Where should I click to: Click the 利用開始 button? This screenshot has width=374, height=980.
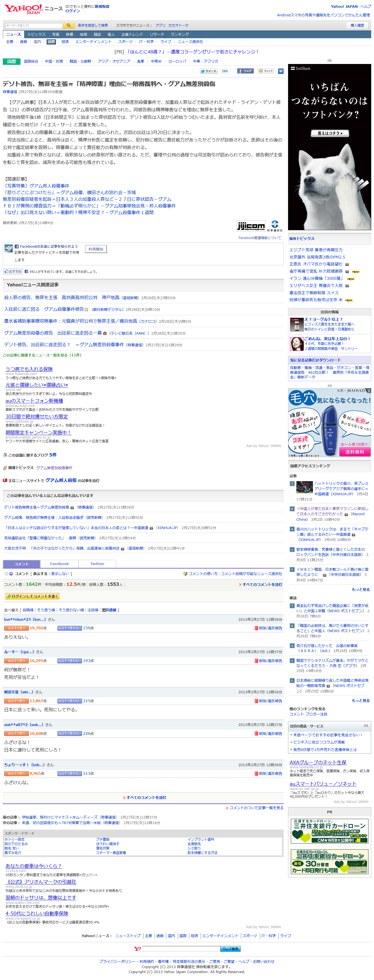(96, 249)
